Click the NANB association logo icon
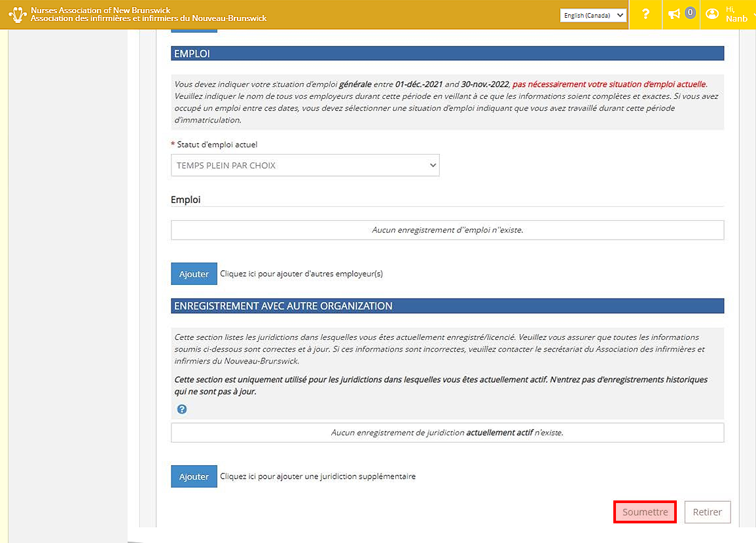 click(18, 14)
